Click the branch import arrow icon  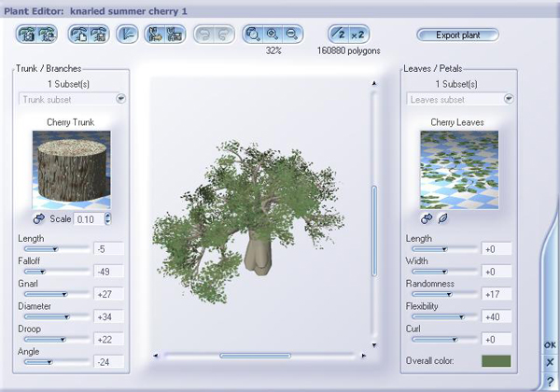point(155,35)
